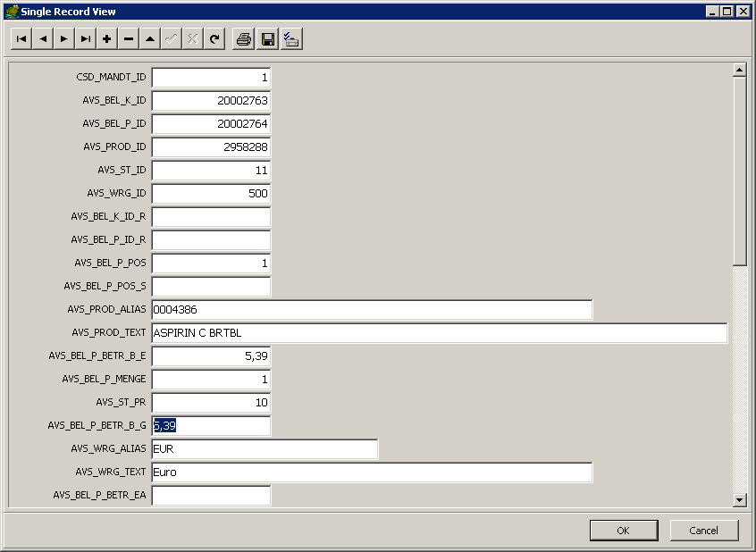Delete record using the minus icon
The height and width of the screenshot is (552, 756).
coord(128,39)
